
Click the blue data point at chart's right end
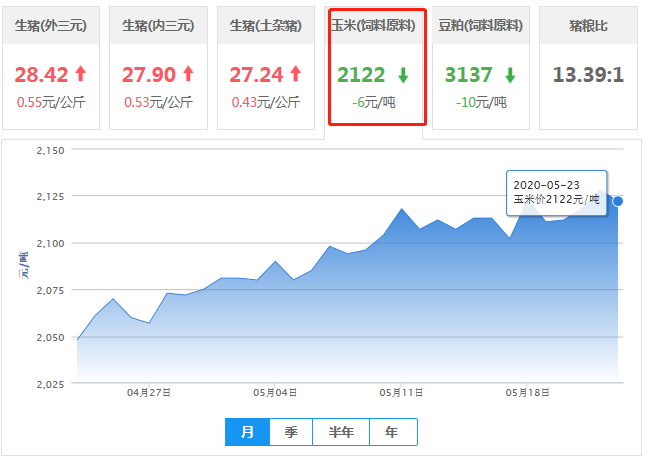click(x=618, y=201)
